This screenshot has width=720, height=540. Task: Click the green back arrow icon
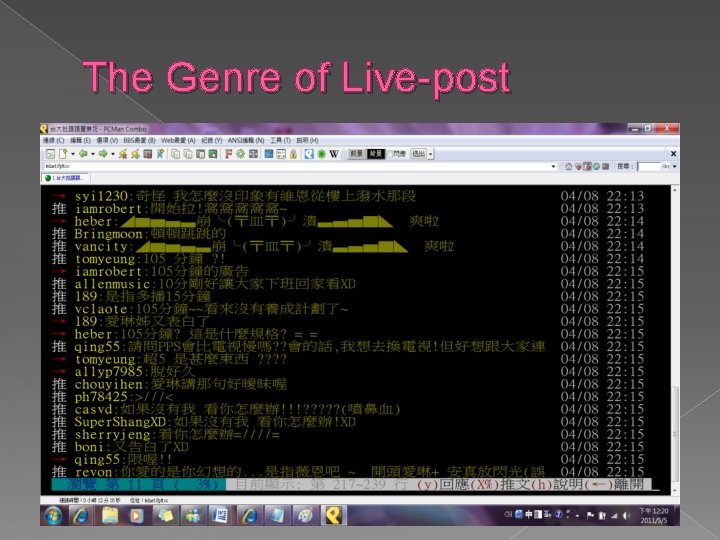[x=83, y=154]
